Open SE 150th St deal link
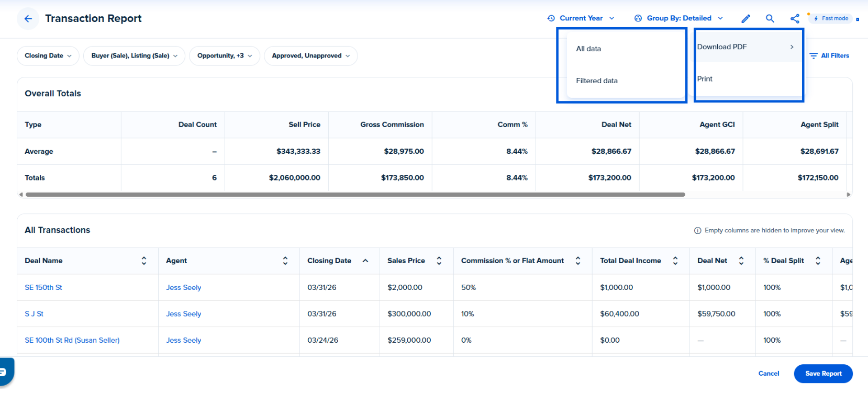The width and height of the screenshot is (868, 393). click(x=43, y=288)
